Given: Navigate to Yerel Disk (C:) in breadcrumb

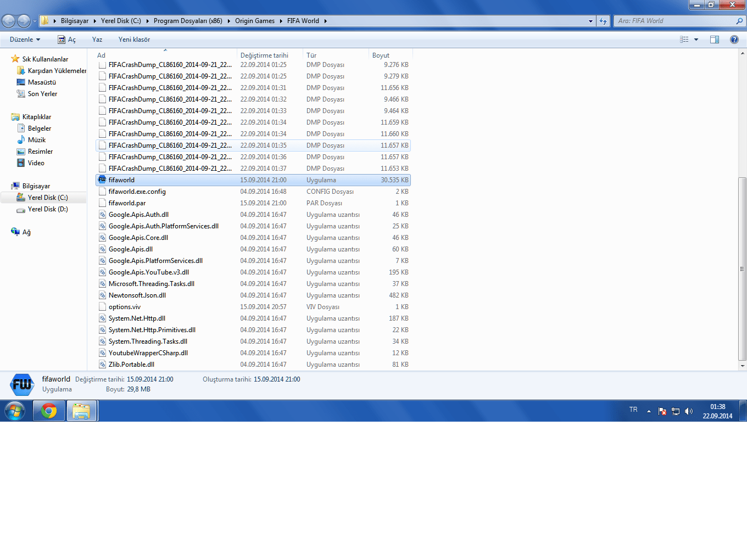Looking at the screenshot, I should (x=121, y=21).
